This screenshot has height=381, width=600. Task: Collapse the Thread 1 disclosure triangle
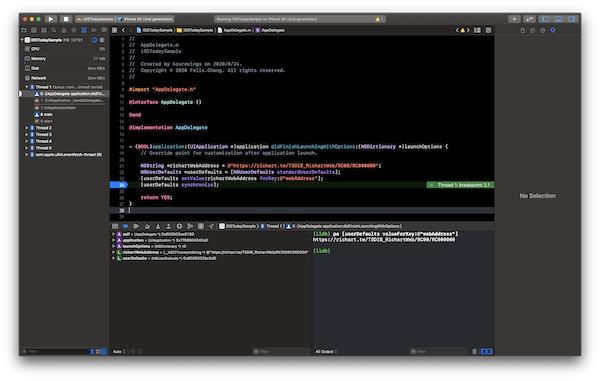click(26, 87)
